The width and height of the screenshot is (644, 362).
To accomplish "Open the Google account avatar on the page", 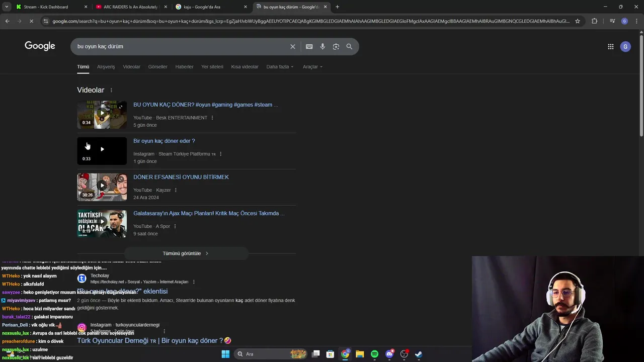I will click(x=625, y=47).
